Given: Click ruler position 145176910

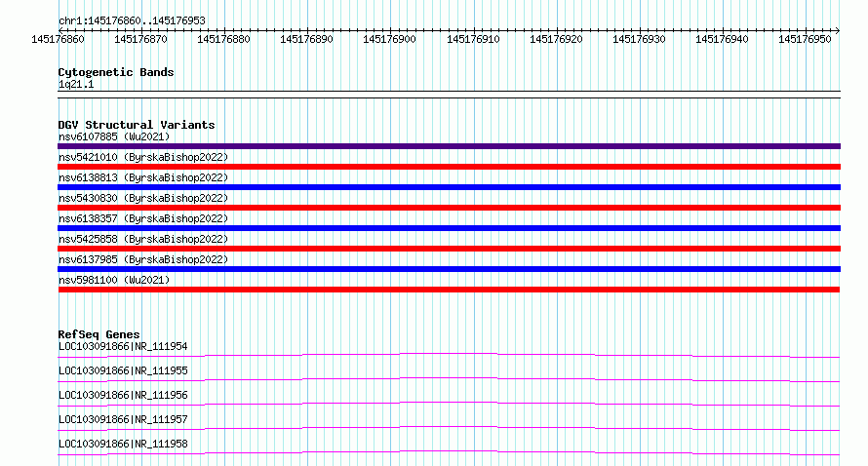Looking at the screenshot, I should click(473, 39).
